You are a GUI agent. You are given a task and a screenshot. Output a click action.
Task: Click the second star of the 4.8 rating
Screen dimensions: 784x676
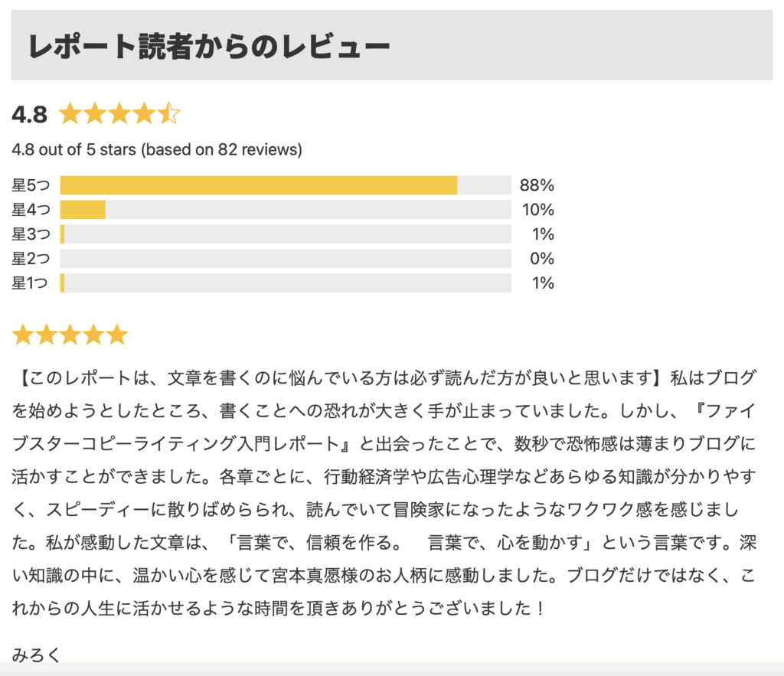(x=94, y=113)
